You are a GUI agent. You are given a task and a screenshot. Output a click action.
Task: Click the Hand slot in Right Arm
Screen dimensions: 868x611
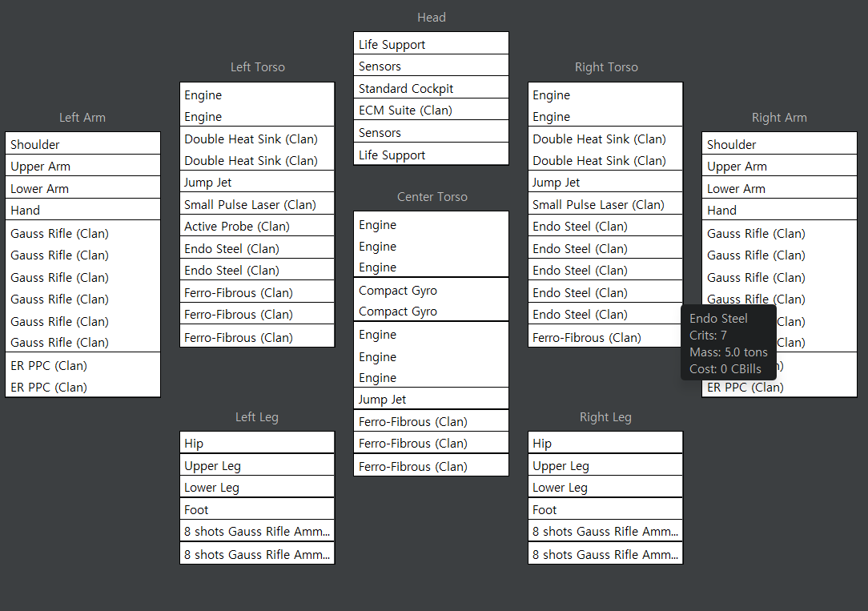[779, 210]
